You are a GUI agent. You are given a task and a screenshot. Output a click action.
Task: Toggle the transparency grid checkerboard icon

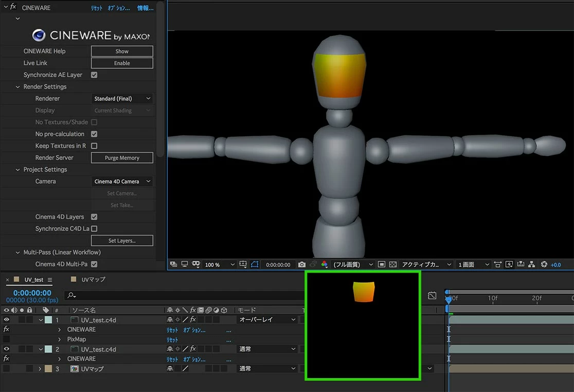coord(393,264)
